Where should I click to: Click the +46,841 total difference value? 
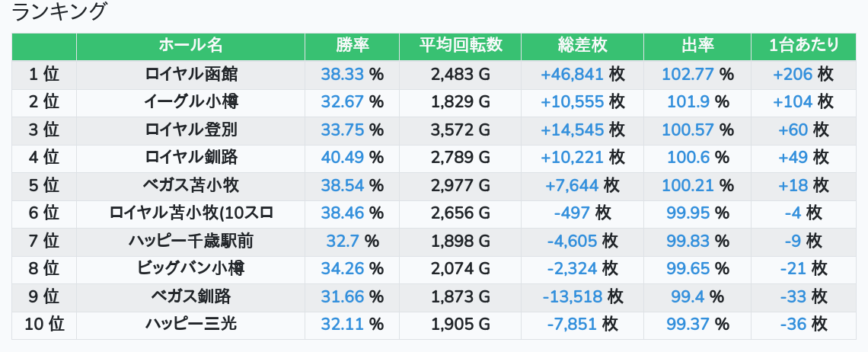point(572,74)
